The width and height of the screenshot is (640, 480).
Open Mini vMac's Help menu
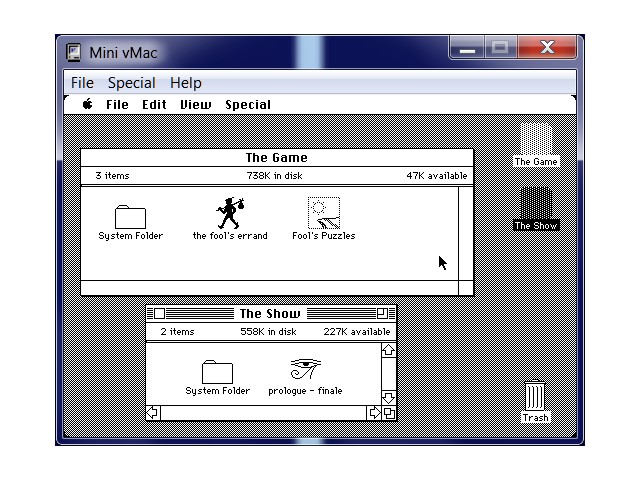click(186, 83)
